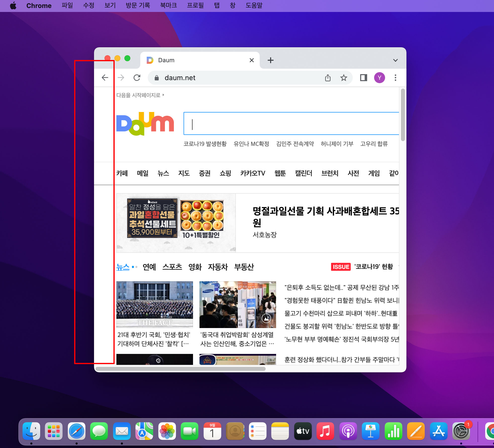Open the page share icon
The height and width of the screenshot is (448, 494).
(328, 78)
